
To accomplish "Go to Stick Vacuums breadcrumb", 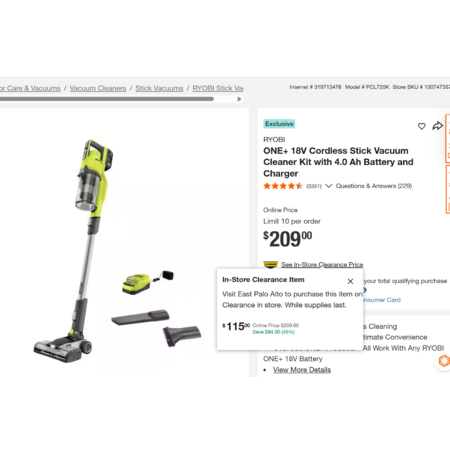I will tap(159, 88).
